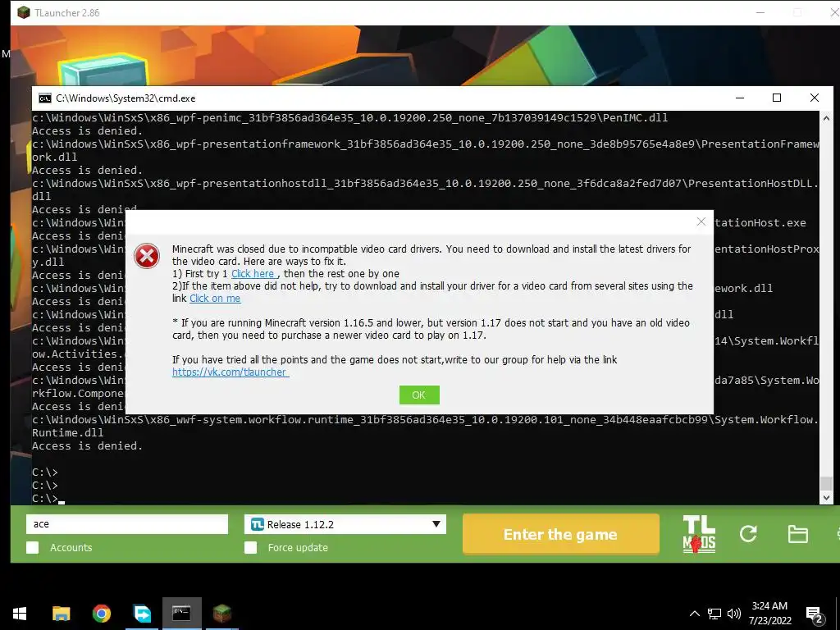Click the cmd scrollbar thumb

[x=826, y=483]
